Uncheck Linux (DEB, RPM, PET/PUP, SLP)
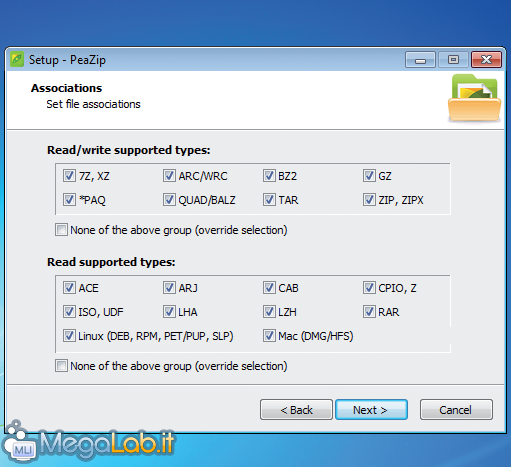 point(69,336)
